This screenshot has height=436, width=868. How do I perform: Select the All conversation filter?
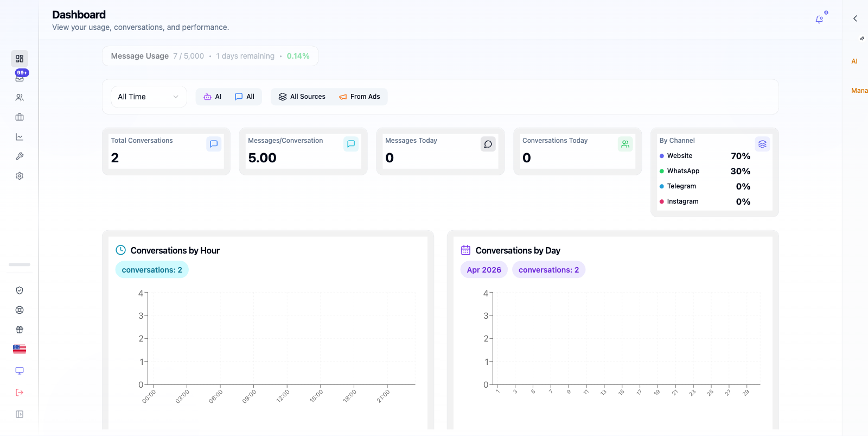245,97
